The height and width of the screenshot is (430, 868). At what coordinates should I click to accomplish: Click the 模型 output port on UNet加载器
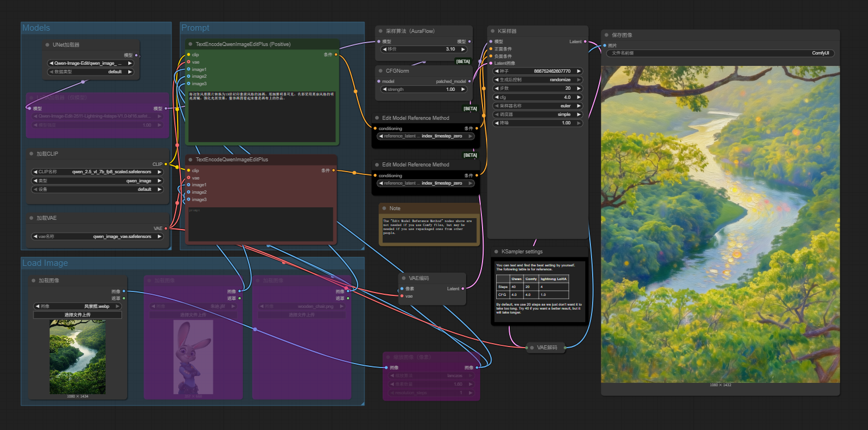(135, 55)
